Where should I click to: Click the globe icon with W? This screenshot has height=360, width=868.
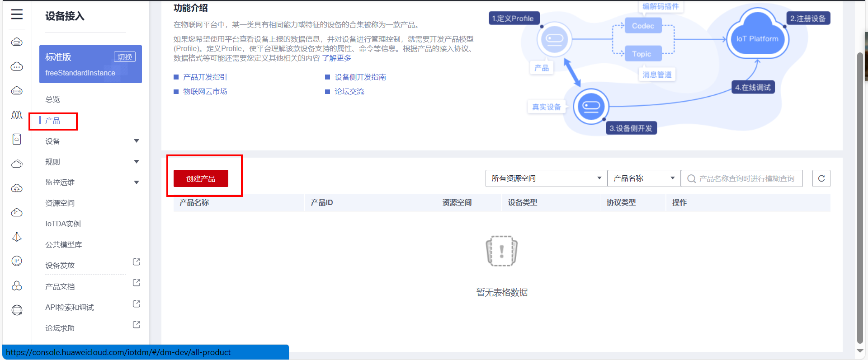pos(17,310)
